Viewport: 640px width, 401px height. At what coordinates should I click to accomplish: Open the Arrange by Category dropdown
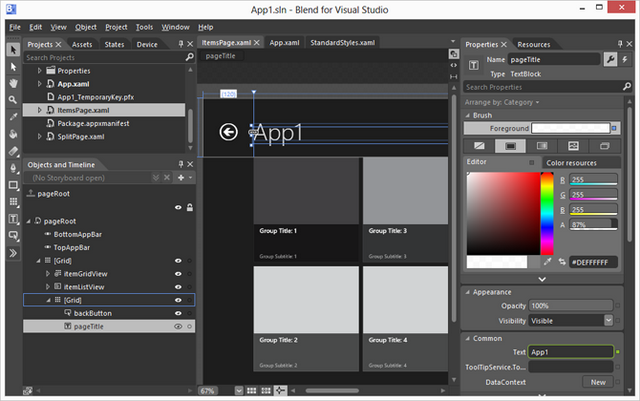[502, 102]
